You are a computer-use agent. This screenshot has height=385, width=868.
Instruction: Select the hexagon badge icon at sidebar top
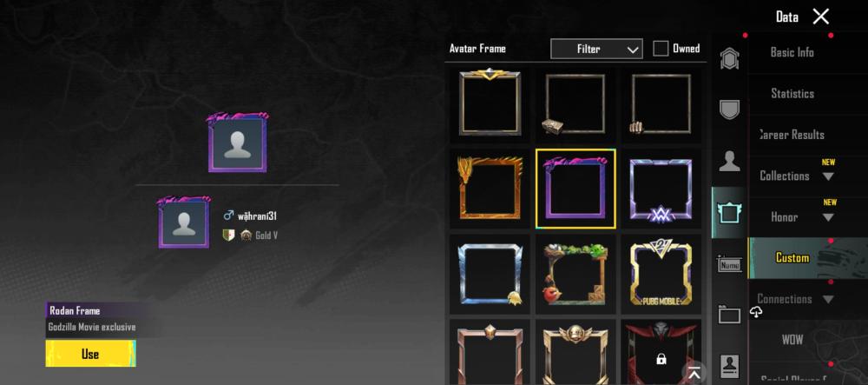(729, 58)
